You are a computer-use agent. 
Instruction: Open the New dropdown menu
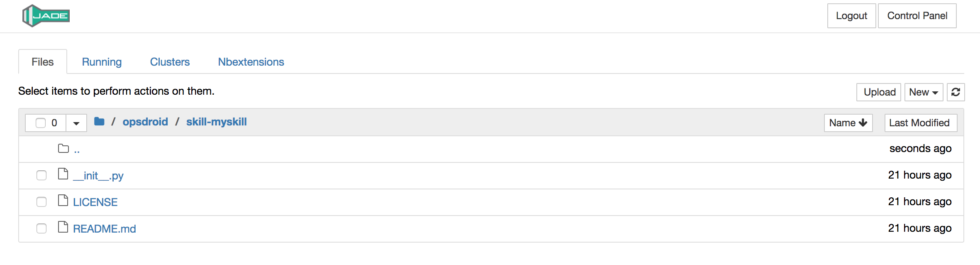tap(923, 92)
